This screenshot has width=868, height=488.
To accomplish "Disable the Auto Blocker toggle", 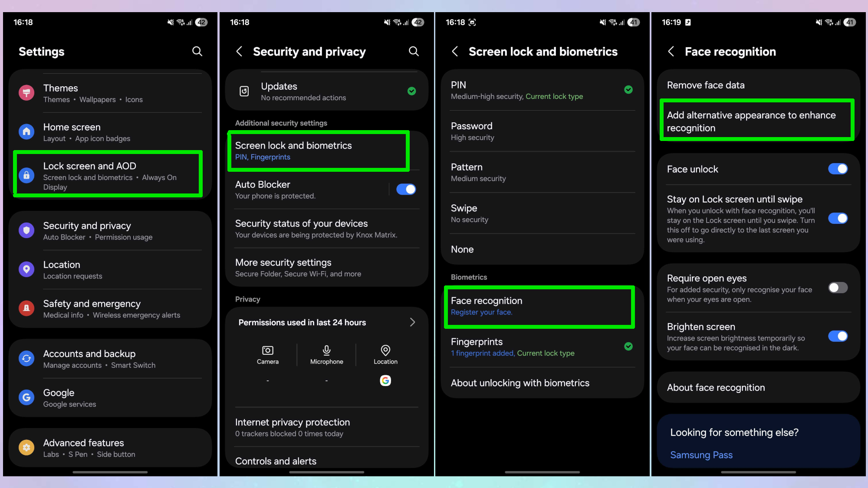I will 406,189.
